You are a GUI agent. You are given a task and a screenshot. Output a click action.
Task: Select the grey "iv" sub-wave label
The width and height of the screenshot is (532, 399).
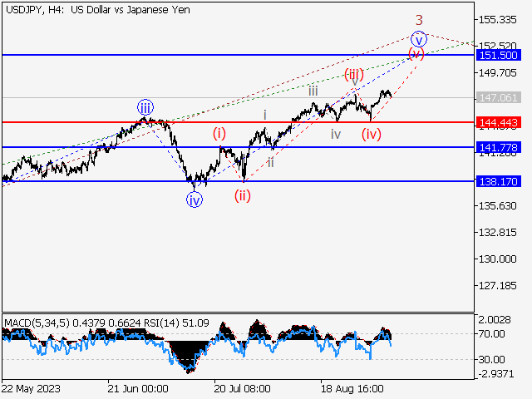coord(336,135)
